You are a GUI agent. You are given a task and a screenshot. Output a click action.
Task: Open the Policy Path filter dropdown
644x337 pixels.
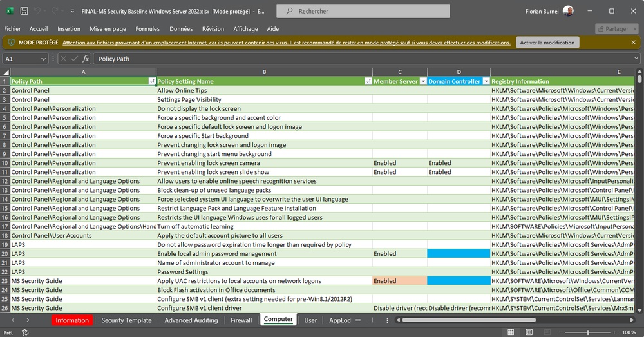(151, 82)
